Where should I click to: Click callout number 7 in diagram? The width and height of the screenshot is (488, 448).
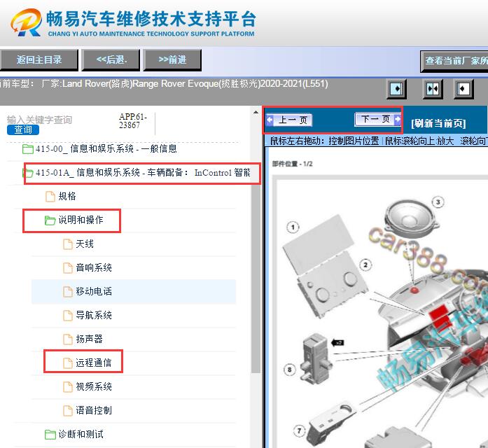tap(299, 431)
